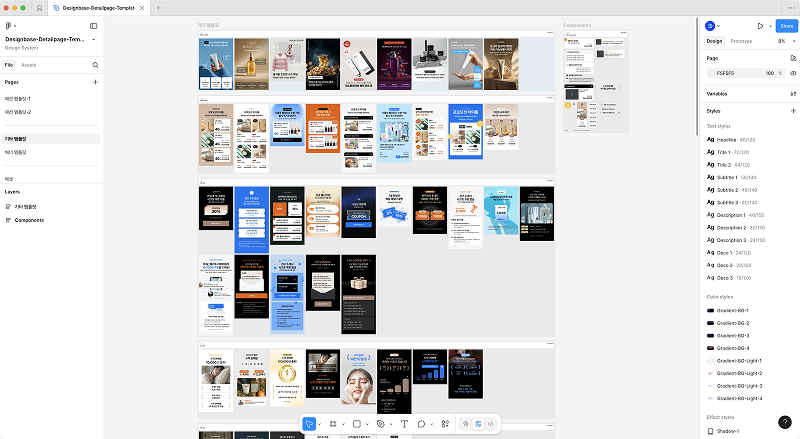This screenshot has width=800, height=439.
Task: Collapse the left sidebar panel
Action: [94, 26]
